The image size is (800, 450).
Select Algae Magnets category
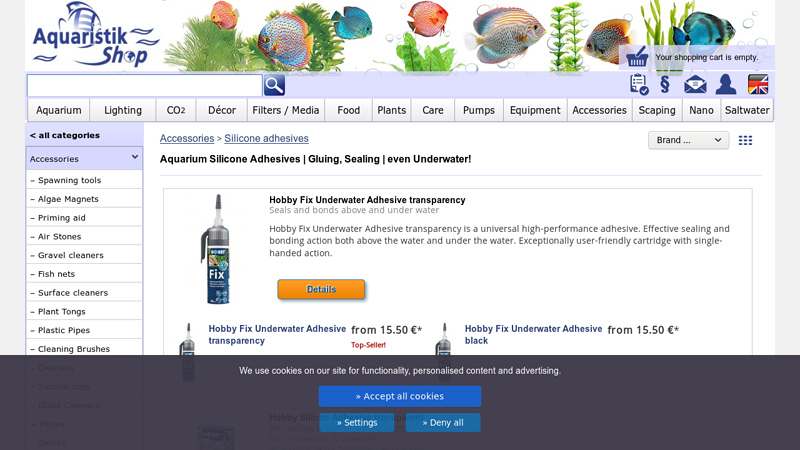[84, 199]
